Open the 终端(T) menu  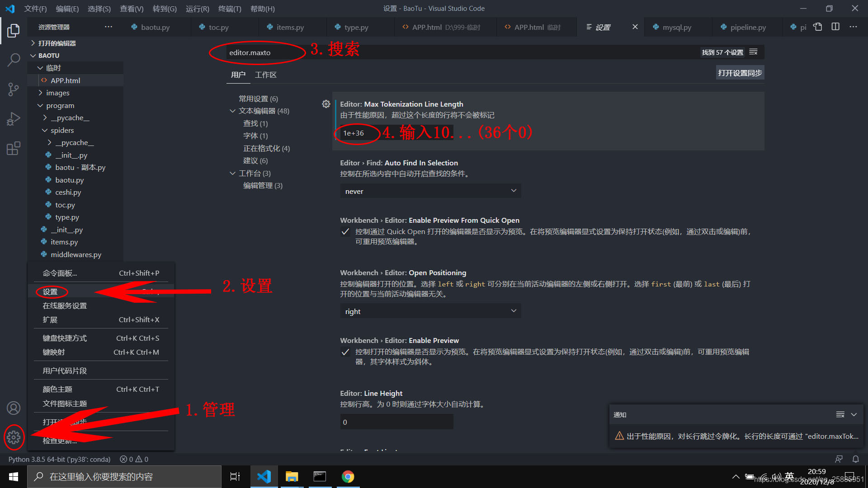(x=230, y=9)
